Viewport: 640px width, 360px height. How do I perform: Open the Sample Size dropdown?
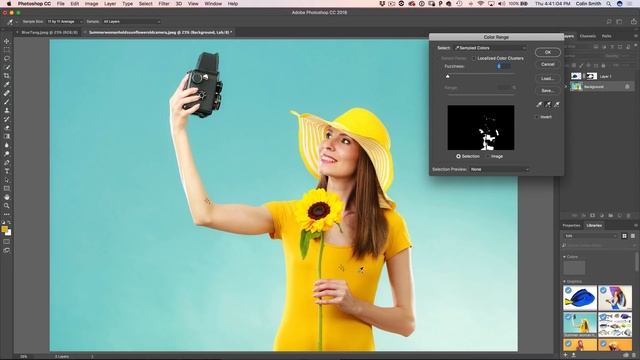click(x=64, y=21)
